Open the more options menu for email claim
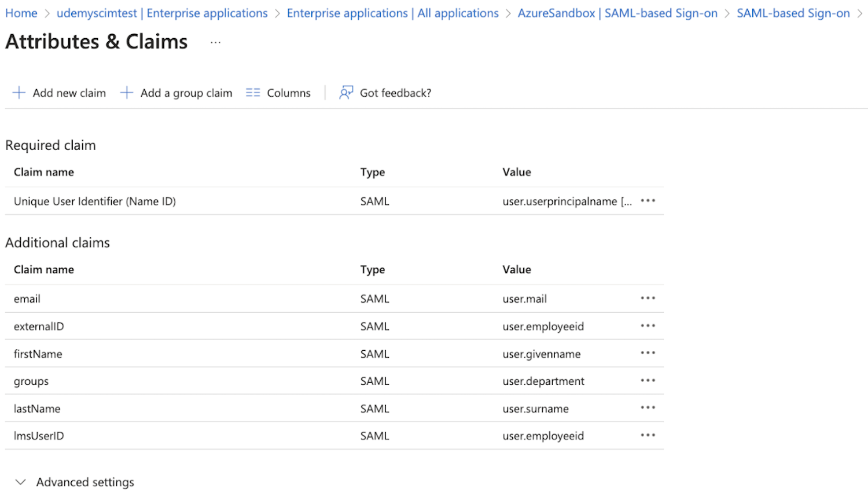This screenshot has height=499, width=868. [x=648, y=298]
